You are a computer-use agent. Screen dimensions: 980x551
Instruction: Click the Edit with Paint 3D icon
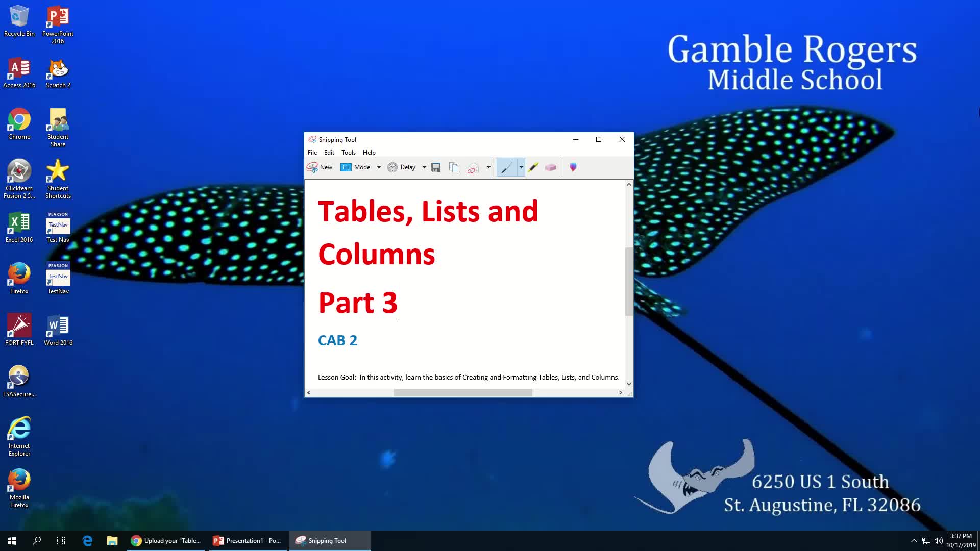coord(573,167)
